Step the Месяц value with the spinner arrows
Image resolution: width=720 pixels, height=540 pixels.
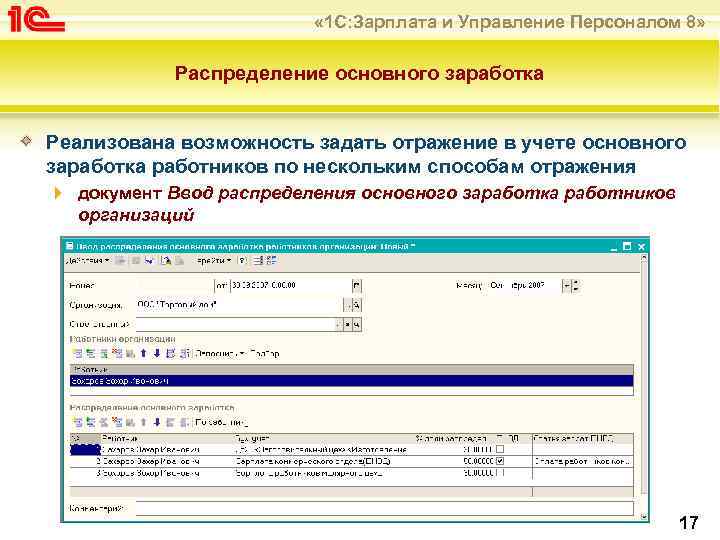click(576, 286)
